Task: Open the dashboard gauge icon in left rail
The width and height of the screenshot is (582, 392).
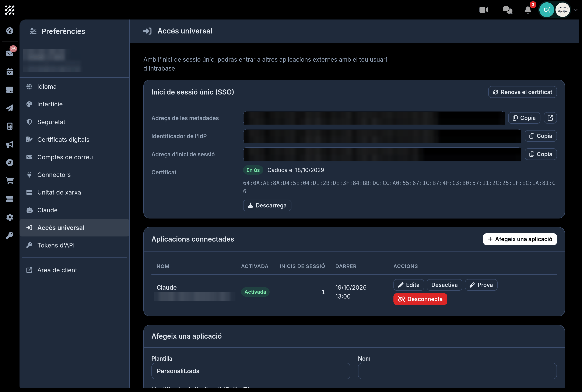Action: [x=10, y=31]
